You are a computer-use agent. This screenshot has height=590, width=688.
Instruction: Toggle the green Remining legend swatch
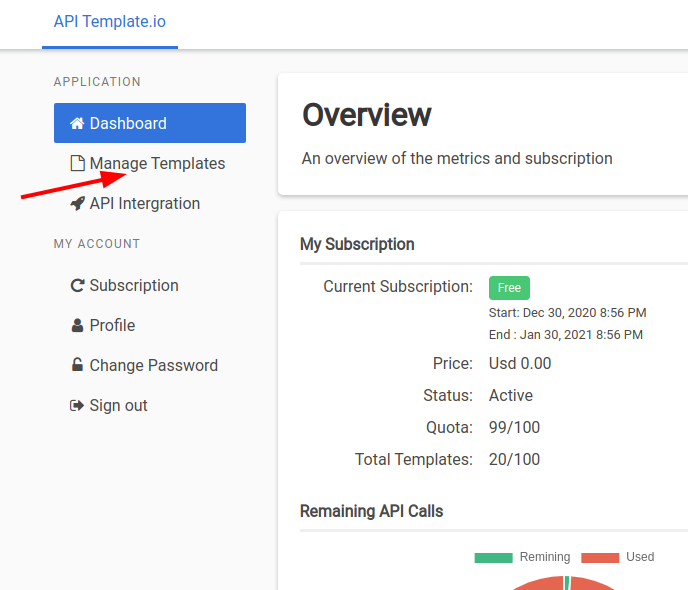coord(494,558)
